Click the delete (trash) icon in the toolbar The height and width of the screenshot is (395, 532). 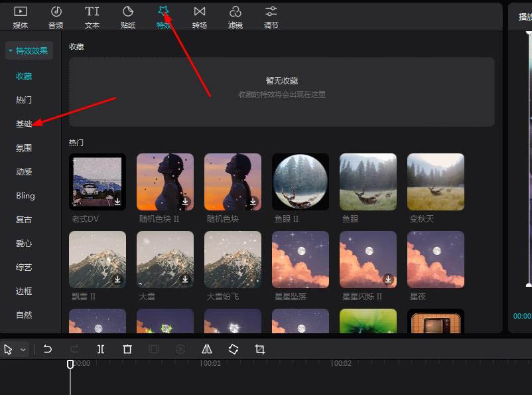[127, 349]
